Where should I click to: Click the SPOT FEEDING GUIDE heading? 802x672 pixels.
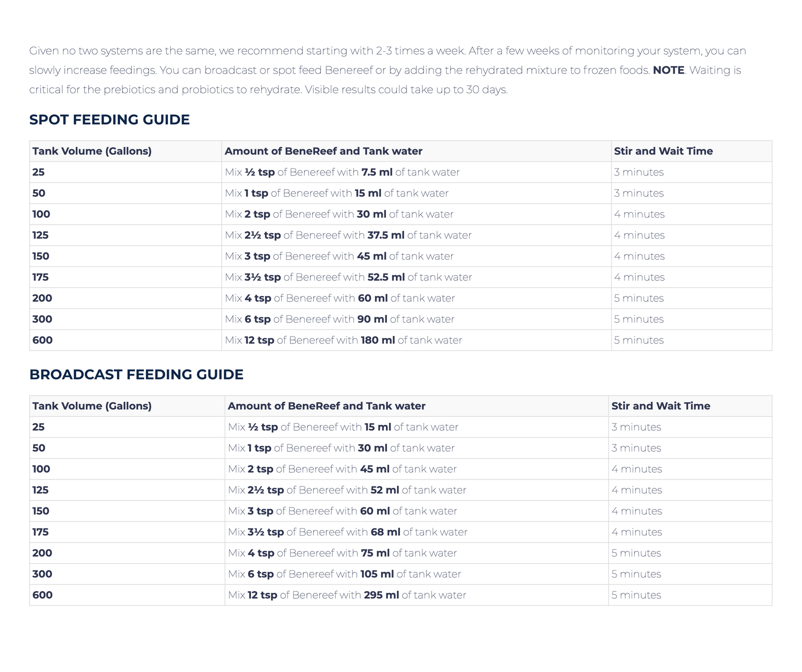tap(109, 120)
